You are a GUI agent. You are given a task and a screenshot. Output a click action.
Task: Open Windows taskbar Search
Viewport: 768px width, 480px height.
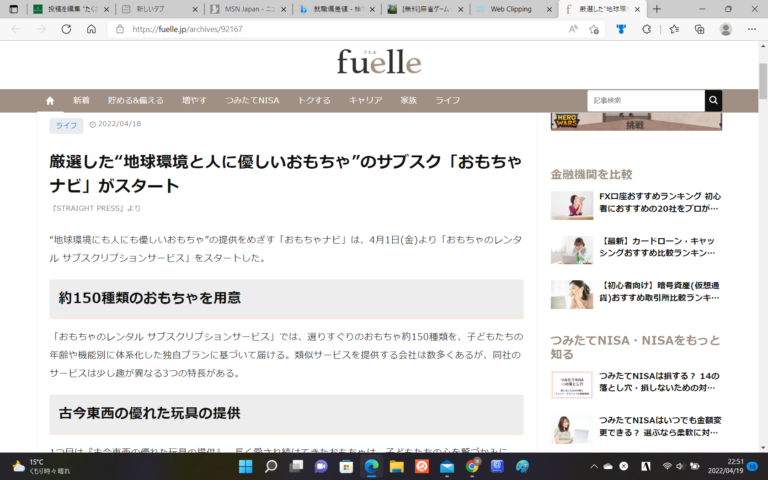pyautogui.click(x=271, y=466)
